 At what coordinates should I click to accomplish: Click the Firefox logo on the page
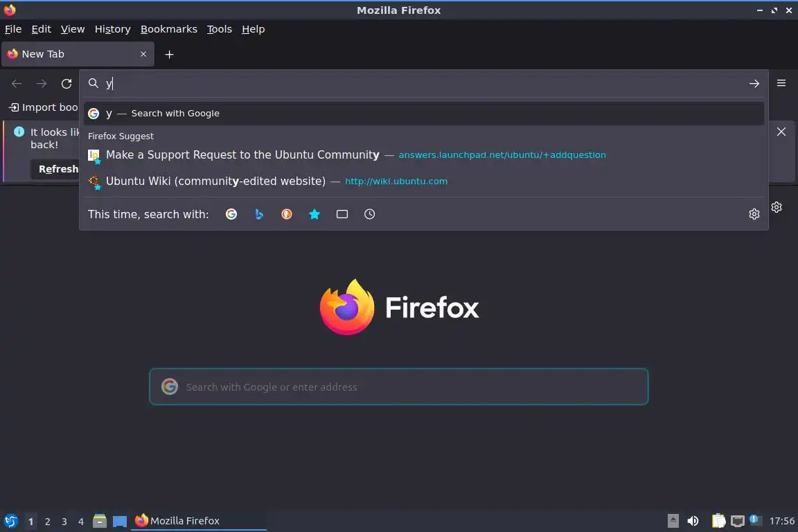[x=400, y=307]
